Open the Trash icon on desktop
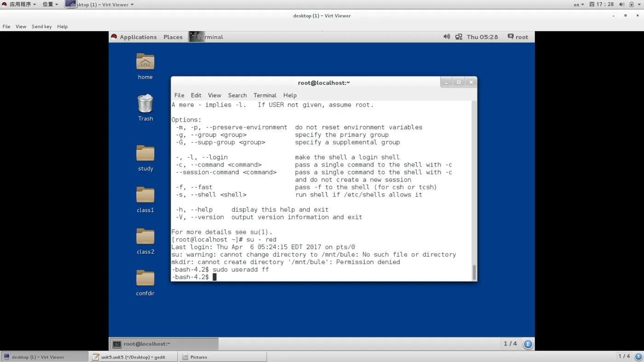The height and width of the screenshot is (362, 644). coord(145,104)
